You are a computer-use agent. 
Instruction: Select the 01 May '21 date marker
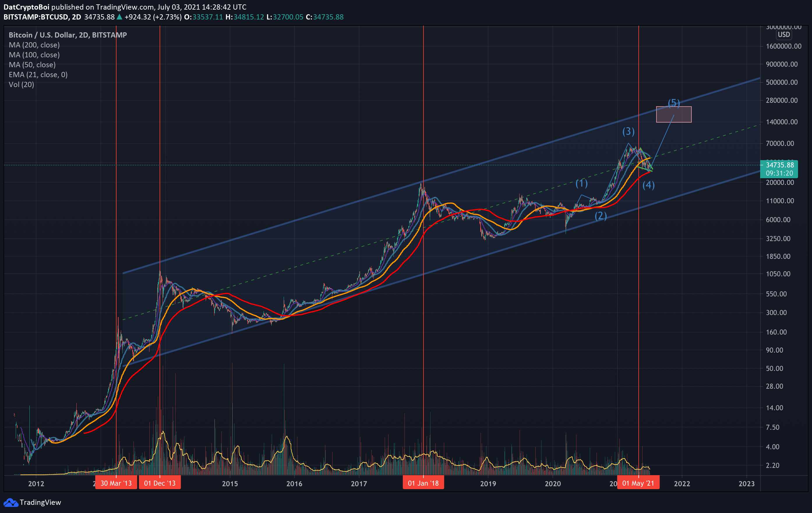[638, 483]
